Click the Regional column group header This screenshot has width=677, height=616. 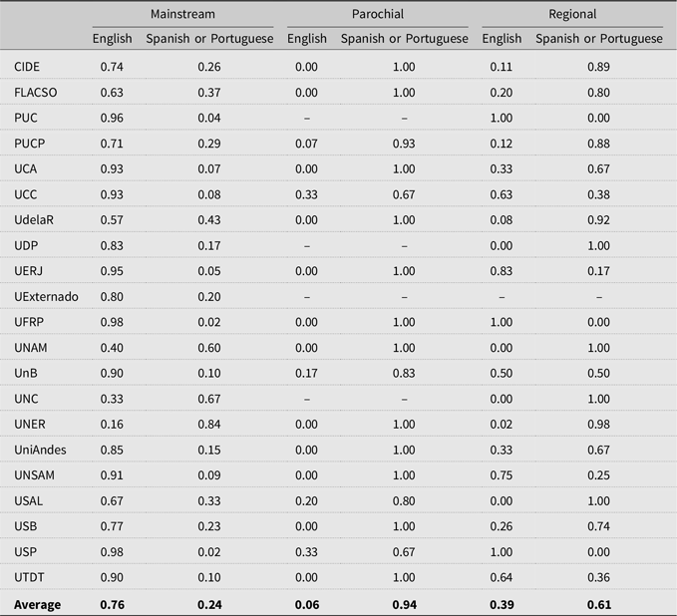(x=572, y=14)
